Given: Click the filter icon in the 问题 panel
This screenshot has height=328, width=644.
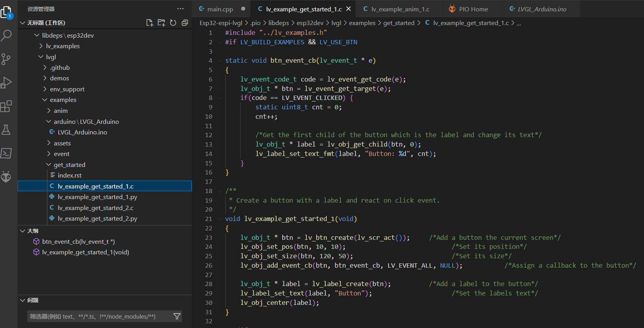Looking at the screenshot, I should pyautogui.click(x=177, y=316).
